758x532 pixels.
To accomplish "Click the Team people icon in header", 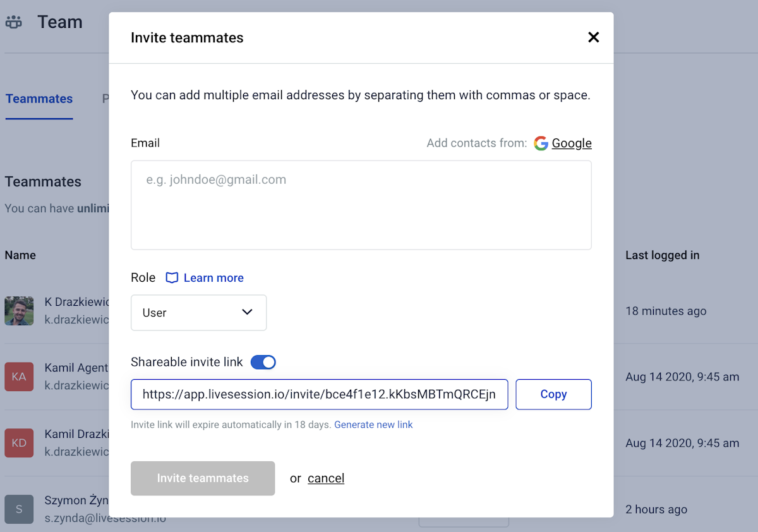I will pos(14,22).
